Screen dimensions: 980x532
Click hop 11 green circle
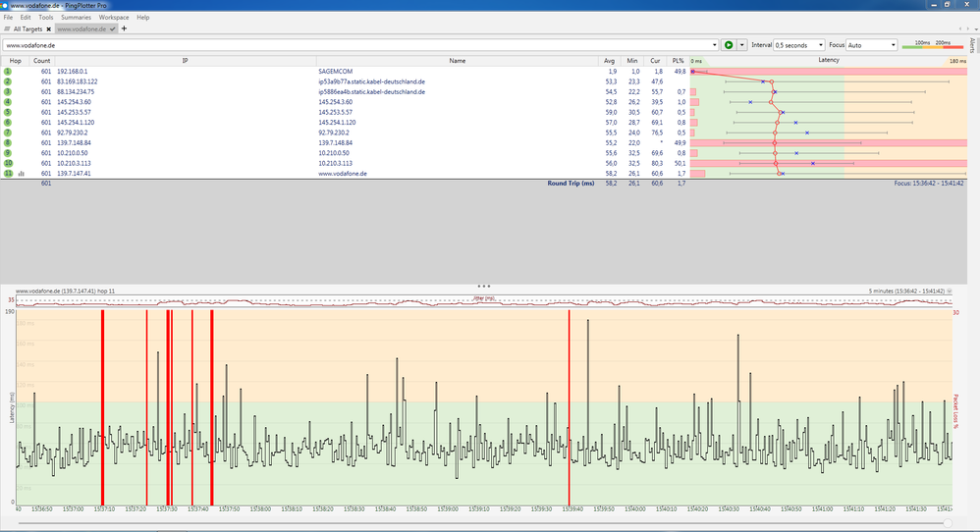pyautogui.click(x=8, y=174)
